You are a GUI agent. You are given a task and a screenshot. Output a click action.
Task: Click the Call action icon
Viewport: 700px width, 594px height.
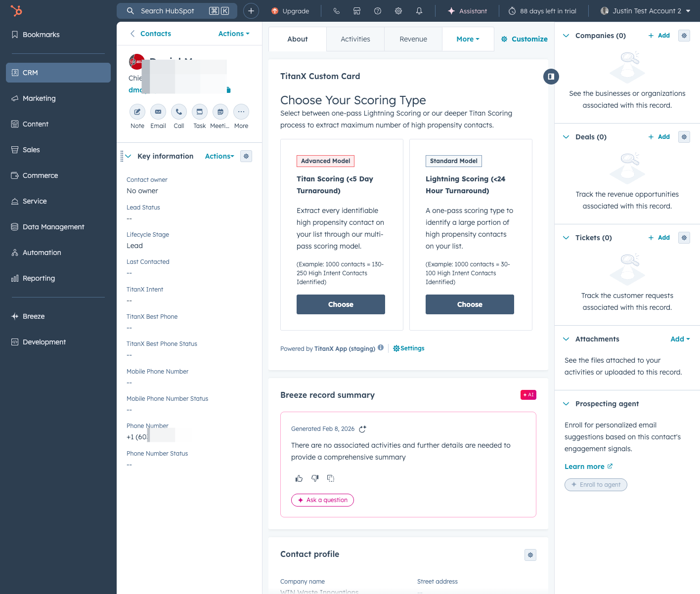179,112
